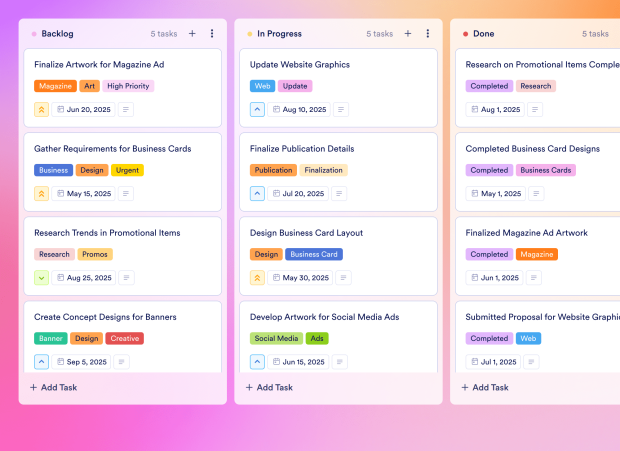
Task: Open three-dot menu for Backlog column
Action: [x=212, y=34]
